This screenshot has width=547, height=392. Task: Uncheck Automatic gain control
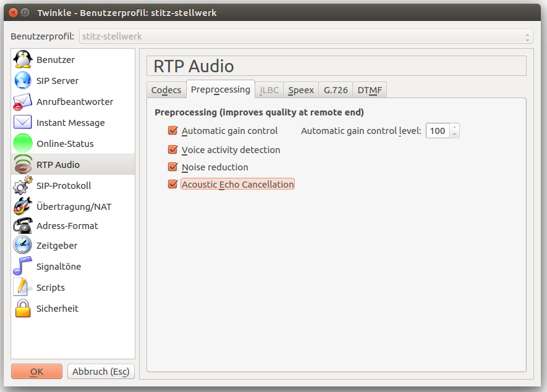pyautogui.click(x=172, y=131)
